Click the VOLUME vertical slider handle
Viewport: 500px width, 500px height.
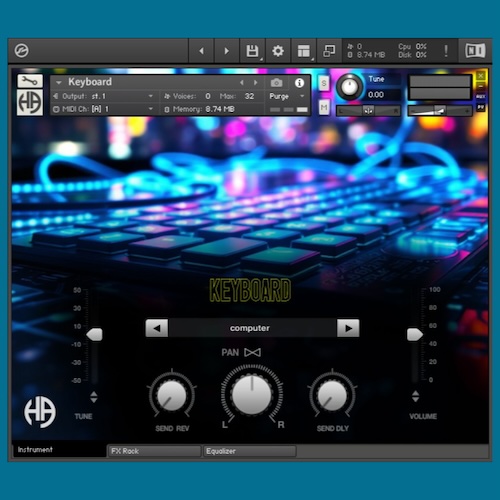[415, 334]
